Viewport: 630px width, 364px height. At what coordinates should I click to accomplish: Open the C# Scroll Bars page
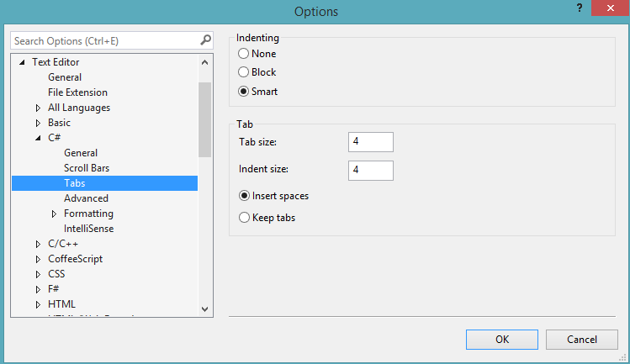(x=87, y=168)
